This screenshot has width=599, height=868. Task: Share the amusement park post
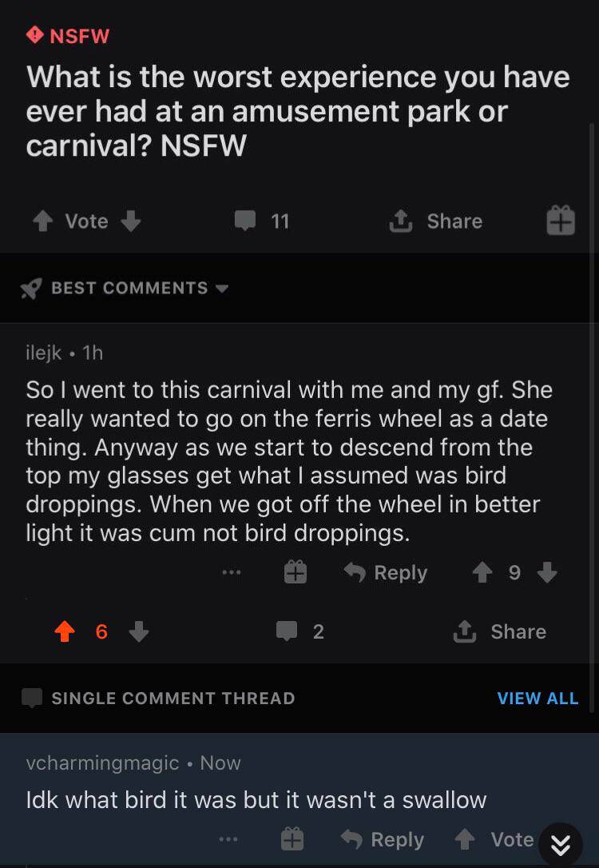pos(435,221)
